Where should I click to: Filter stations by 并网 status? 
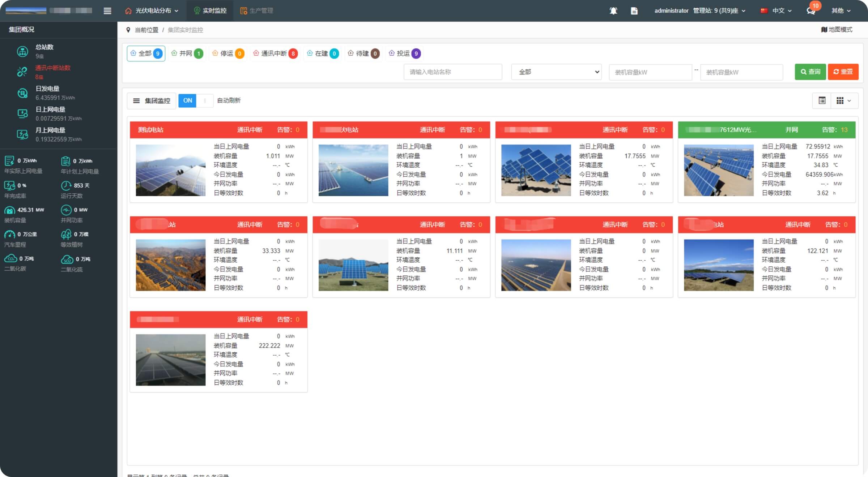[187, 53]
